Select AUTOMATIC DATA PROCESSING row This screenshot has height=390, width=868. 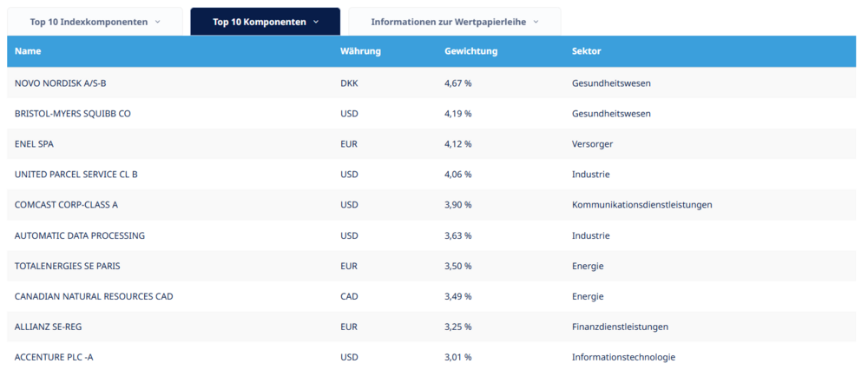click(x=431, y=235)
